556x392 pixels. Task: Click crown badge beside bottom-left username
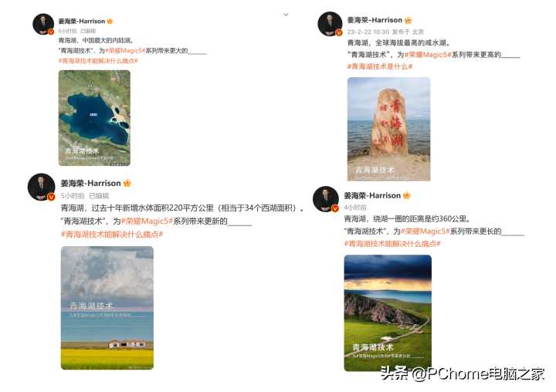(x=127, y=183)
